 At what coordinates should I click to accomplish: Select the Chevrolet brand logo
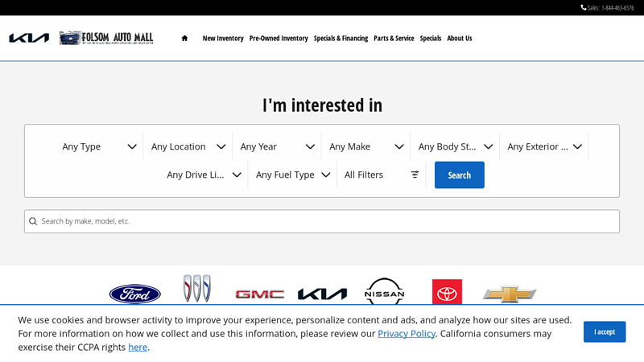point(510,294)
